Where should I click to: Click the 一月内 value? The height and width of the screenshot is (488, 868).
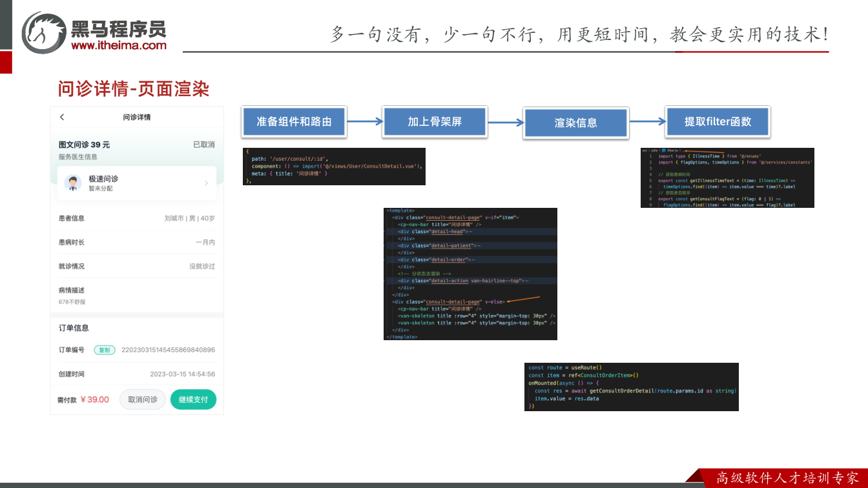(x=205, y=242)
